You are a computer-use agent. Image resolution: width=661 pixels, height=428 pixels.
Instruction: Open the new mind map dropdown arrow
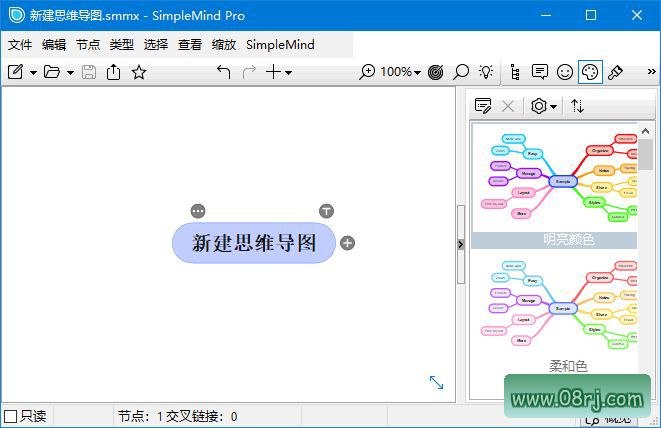point(33,73)
